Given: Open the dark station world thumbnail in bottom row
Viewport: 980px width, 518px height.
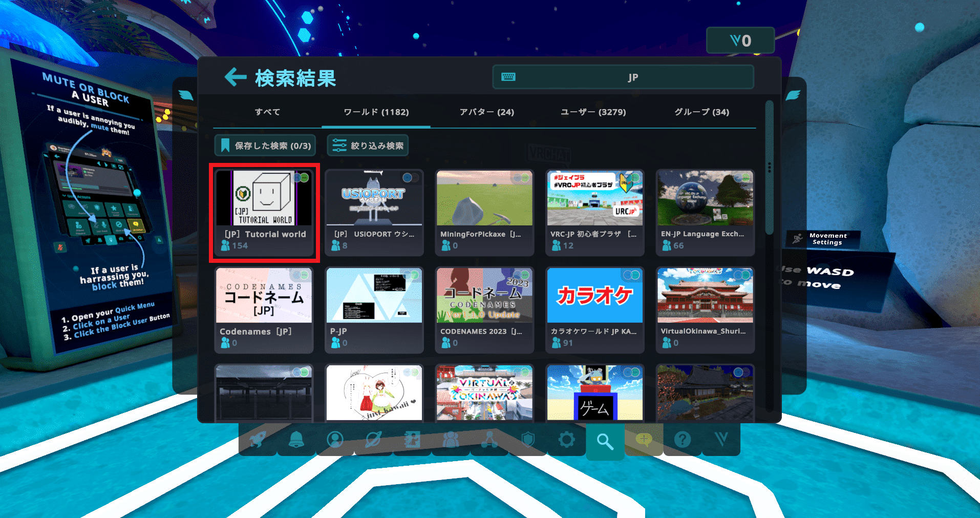Looking at the screenshot, I should pyautogui.click(x=264, y=393).
